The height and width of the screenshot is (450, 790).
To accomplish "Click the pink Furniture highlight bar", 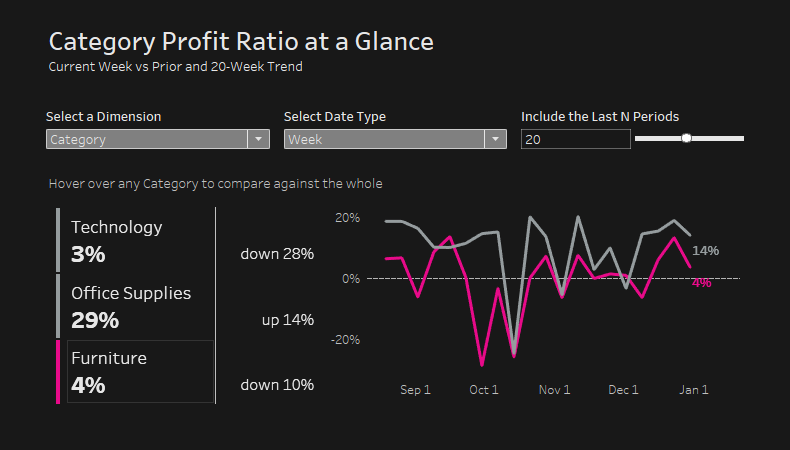I will pos(58,371).
